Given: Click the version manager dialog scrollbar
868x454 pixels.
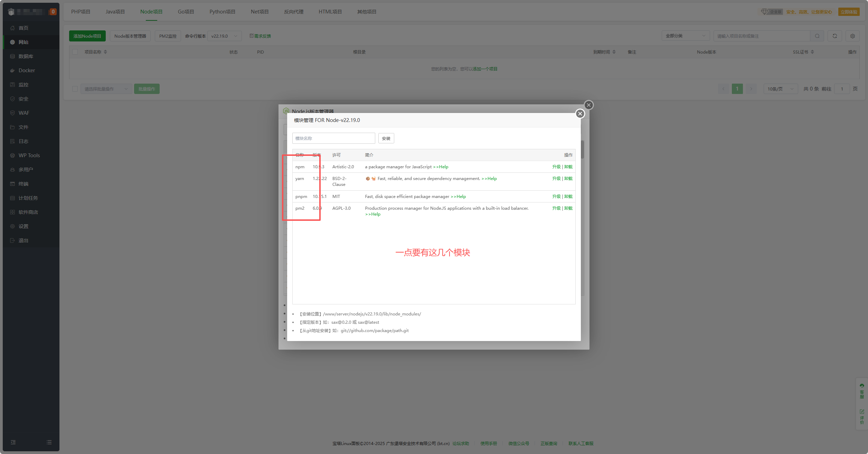Looking at the screenshot, I should [583, 150].
